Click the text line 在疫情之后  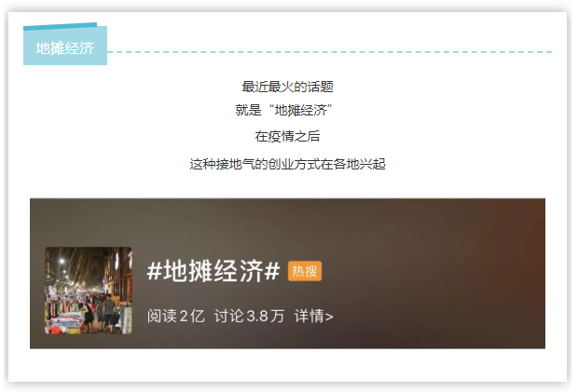tap(287, 137)
